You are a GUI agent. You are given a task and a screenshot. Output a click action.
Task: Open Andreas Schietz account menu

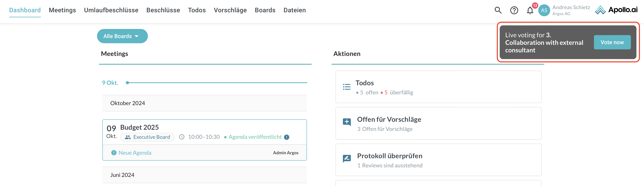coord(571,10)
